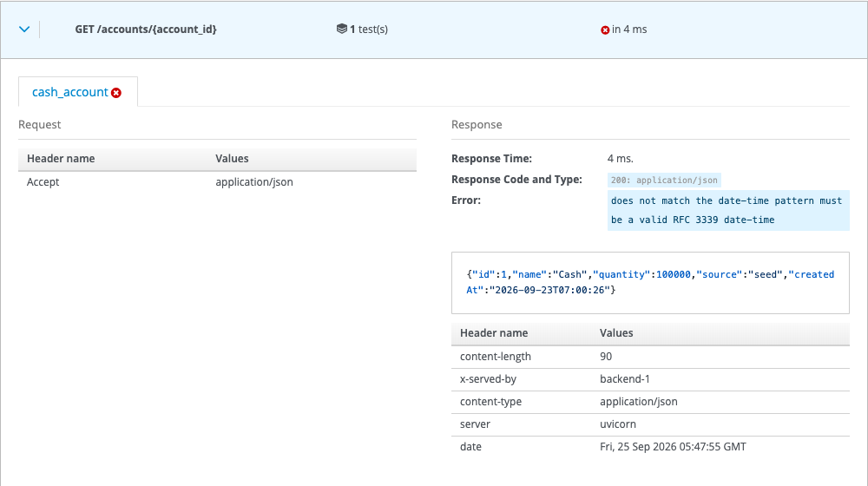Click the 1 test(s) label
The width and height of the screenshot is (868, 486).
point(369,30)
